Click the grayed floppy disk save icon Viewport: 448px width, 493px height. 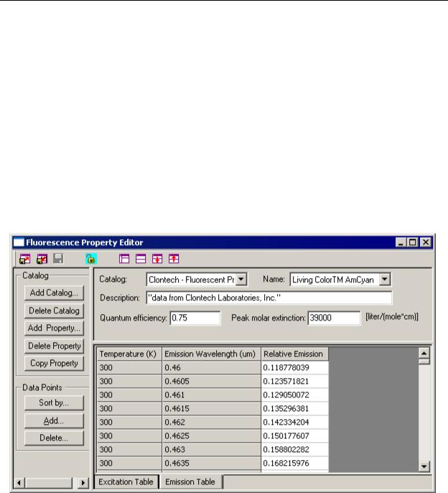tap(58, 259)
